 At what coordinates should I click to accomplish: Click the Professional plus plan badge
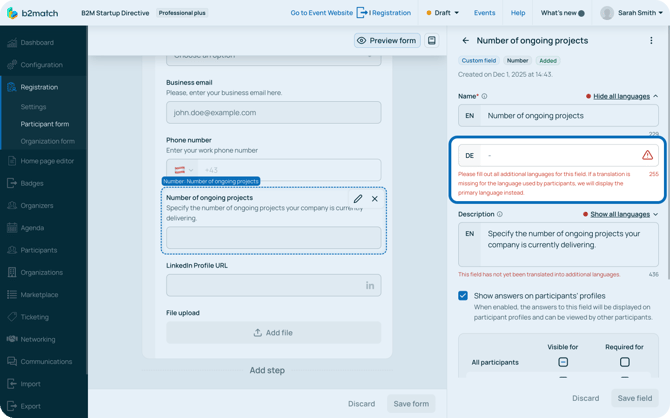[x=182, y=13]
